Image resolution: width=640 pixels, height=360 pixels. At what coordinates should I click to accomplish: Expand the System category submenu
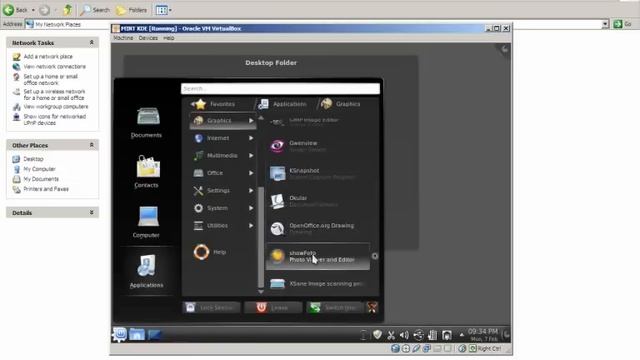[223, 208]
